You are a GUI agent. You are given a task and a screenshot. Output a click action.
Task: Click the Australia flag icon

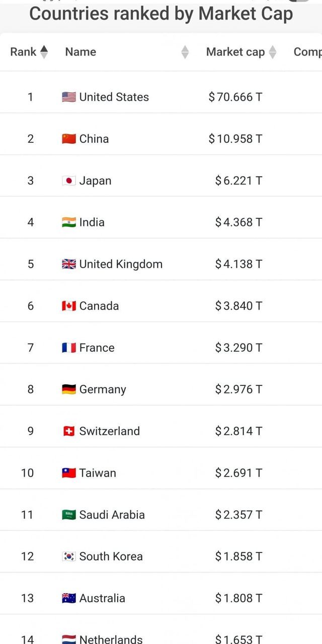click(x=69, y=598)
